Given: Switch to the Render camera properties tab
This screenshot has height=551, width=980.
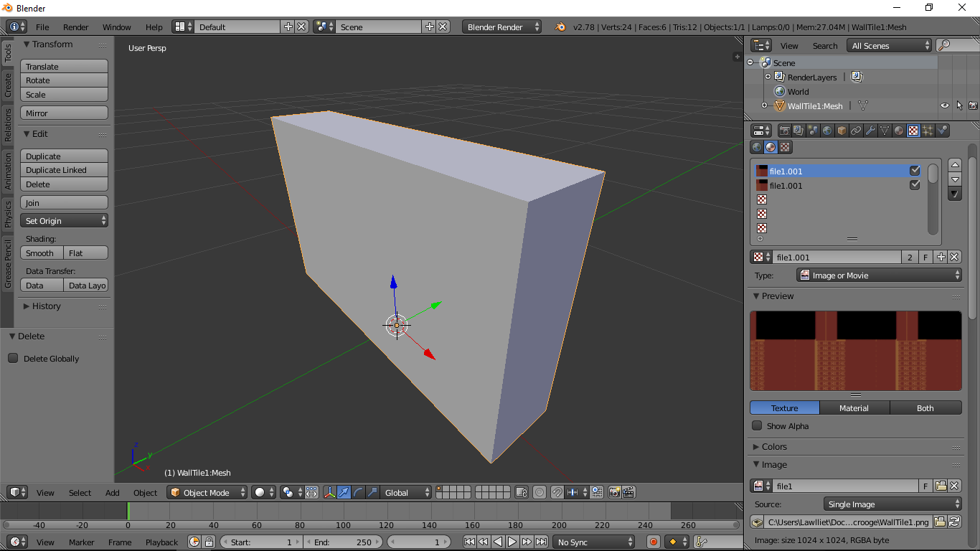Looking at the screenshot, I should tap(785, 131).
